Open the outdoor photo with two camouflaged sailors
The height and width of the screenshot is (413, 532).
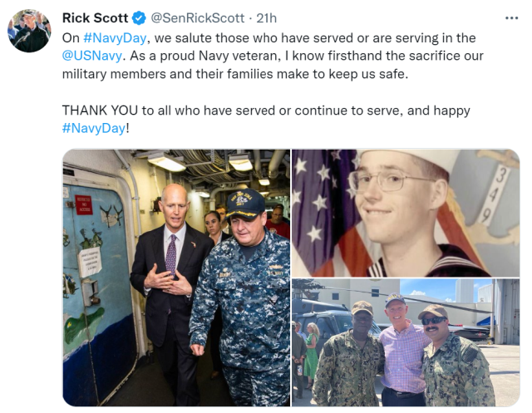tap(406, 342)
